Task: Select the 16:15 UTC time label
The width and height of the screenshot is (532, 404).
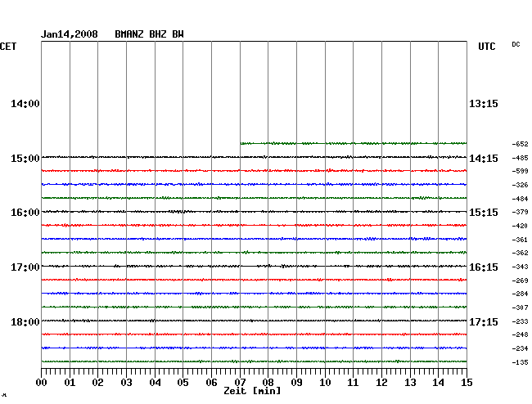Action: click(484, 267)
